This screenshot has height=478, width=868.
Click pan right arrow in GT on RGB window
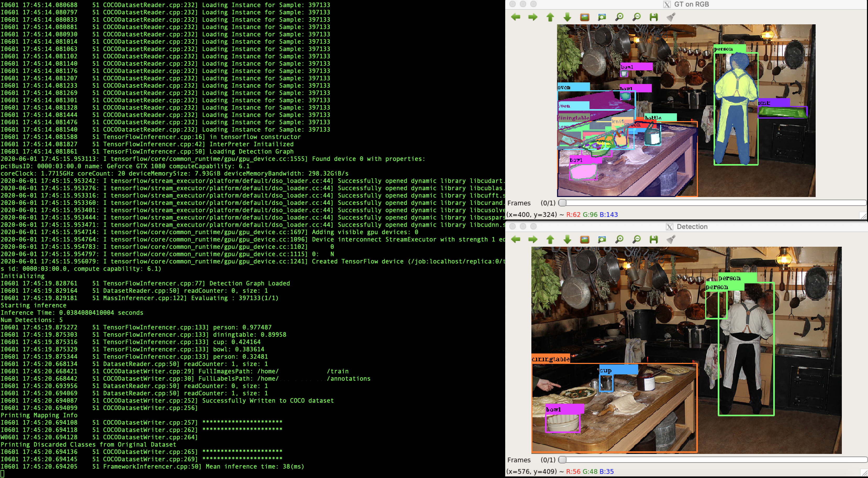pos(533,17)
